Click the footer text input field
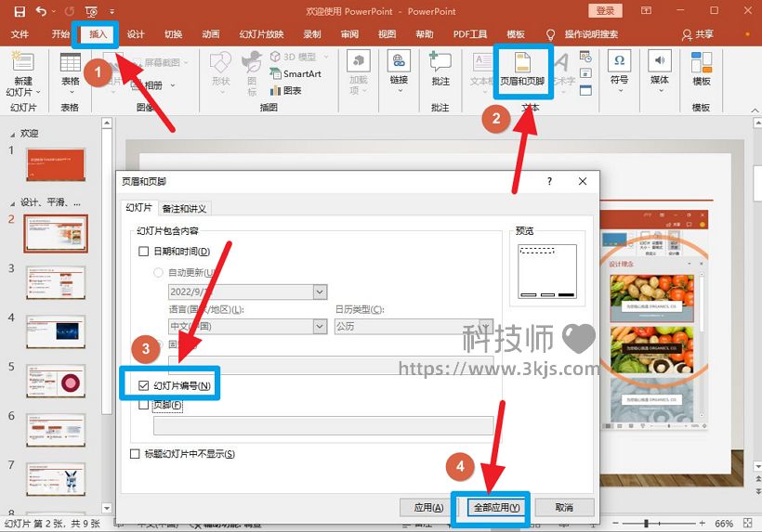The height and width of the screenshot is (532, 762). tap(323, 426)
